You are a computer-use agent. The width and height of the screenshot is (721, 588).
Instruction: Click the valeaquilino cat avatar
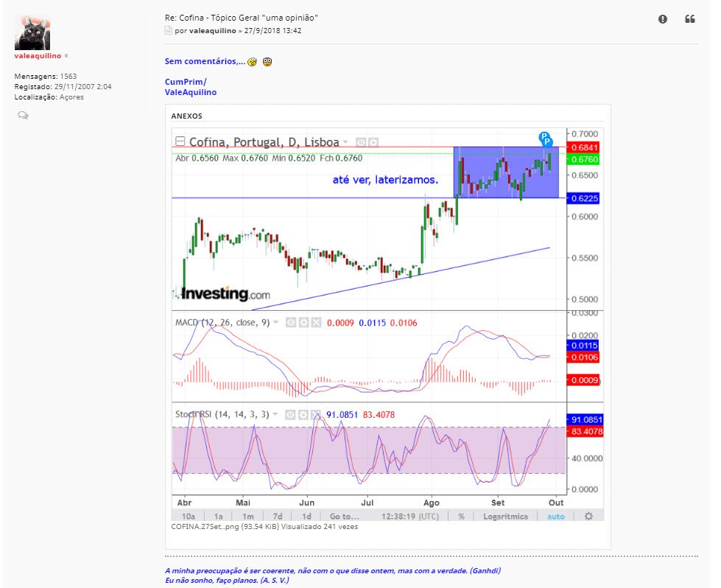click(32, 32)
